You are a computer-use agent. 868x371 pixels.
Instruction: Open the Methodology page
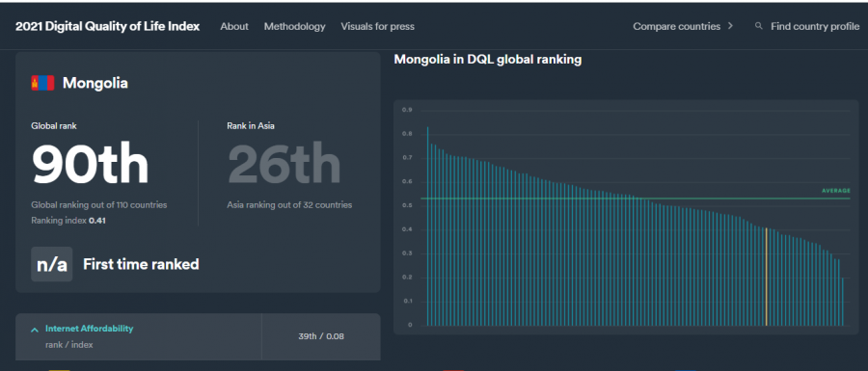(294, 26)
